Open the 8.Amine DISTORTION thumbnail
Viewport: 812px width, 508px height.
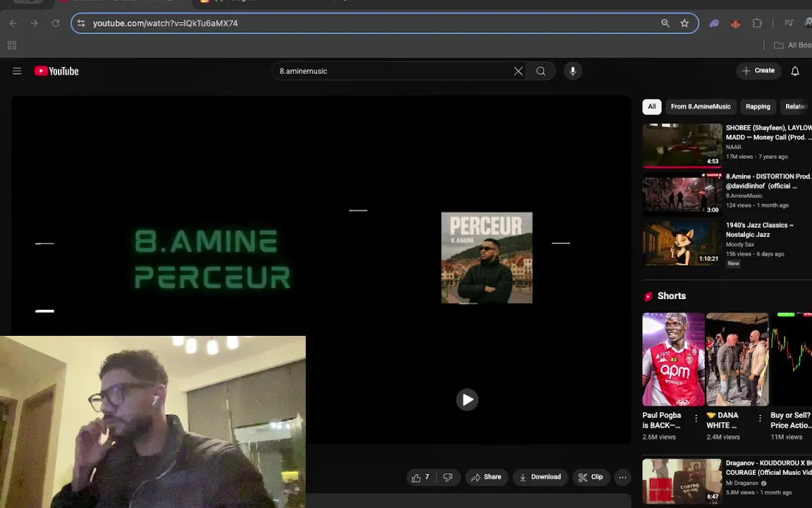tap(682, 195)
